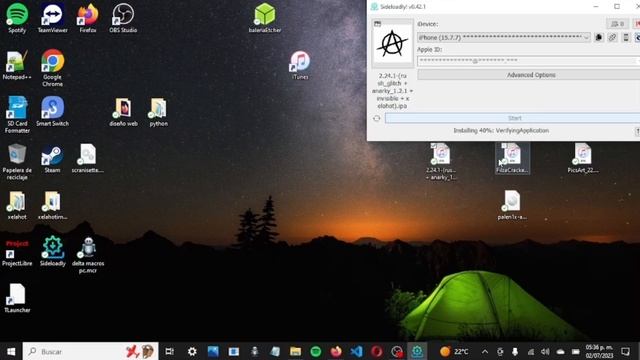Open OBS Studio desktop shortcut
Screen dimensions: 640x360
click(x=123, y=18)
